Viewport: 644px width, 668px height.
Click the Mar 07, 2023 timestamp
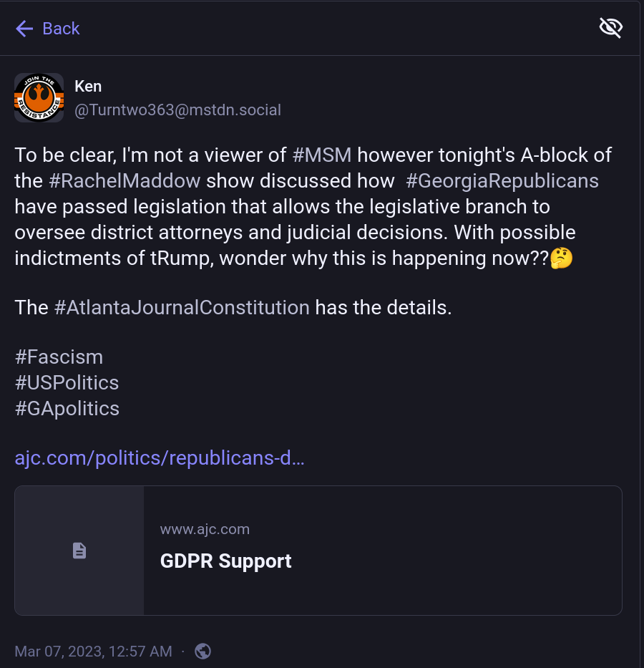(94, 652)
